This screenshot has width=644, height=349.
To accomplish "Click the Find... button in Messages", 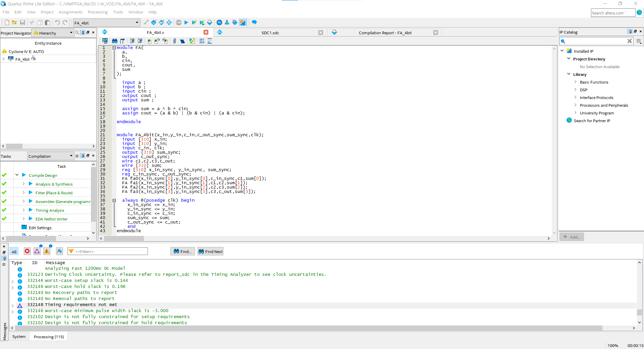I will 183,251.
